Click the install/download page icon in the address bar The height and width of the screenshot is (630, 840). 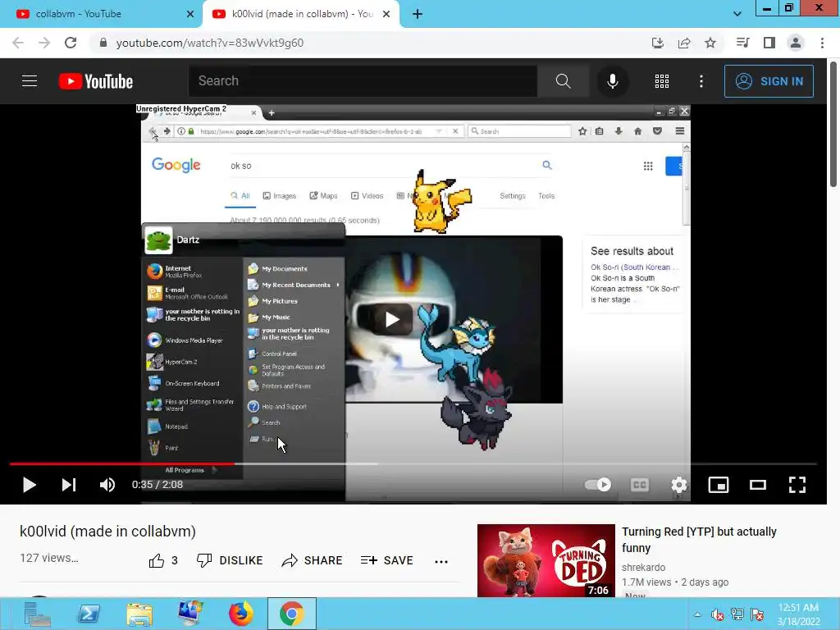[x=657, y=43]
